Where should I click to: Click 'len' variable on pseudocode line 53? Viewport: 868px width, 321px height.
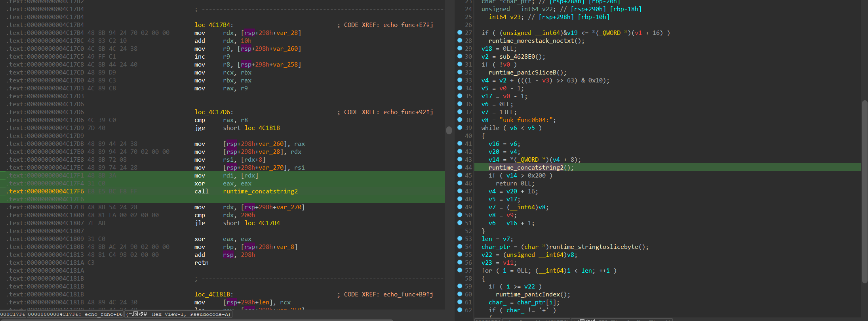[x=487, y=239]
